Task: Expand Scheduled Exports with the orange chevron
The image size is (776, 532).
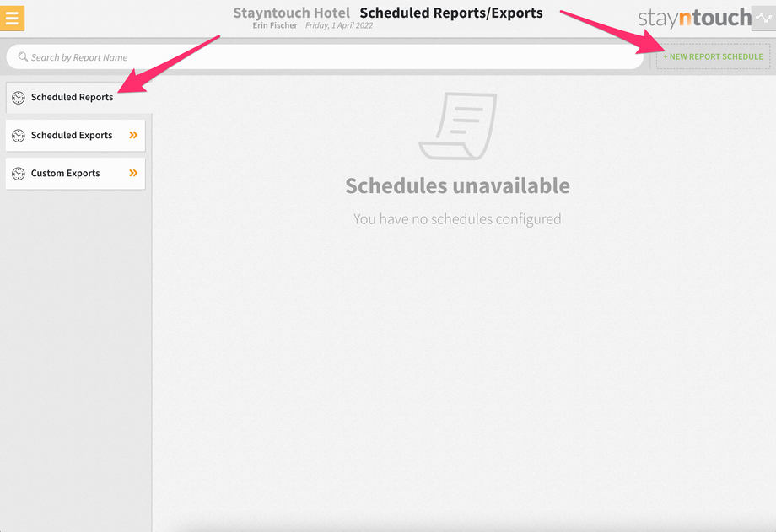Action: coord(133,135)
